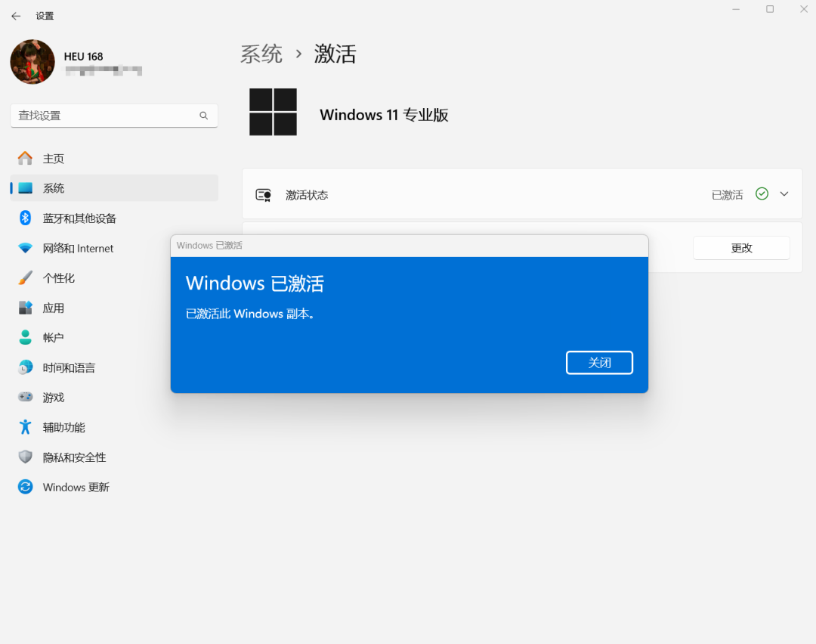The width and height of the screenshot is (816, 644).
Task: Navigate to 应用 label
Action: pyautogui.click(x=53, y=308)
